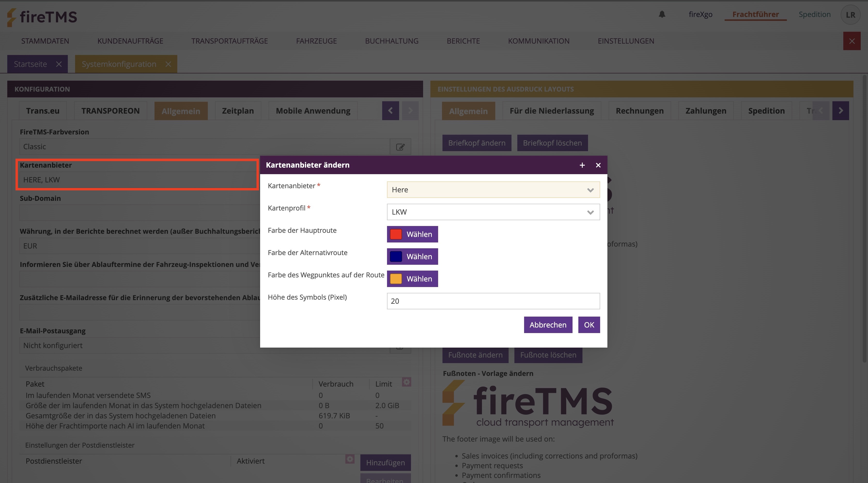Click the notification bell icon

pos(662,14)
